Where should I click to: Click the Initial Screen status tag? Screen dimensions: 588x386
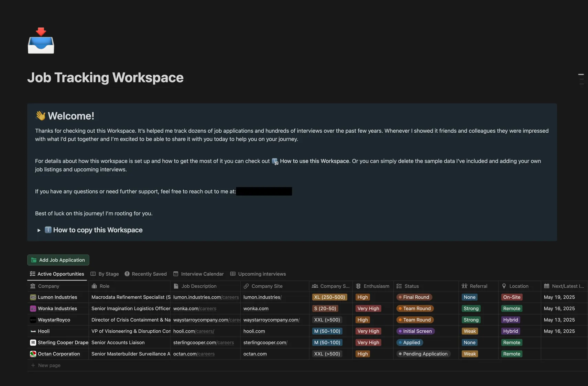415,331
